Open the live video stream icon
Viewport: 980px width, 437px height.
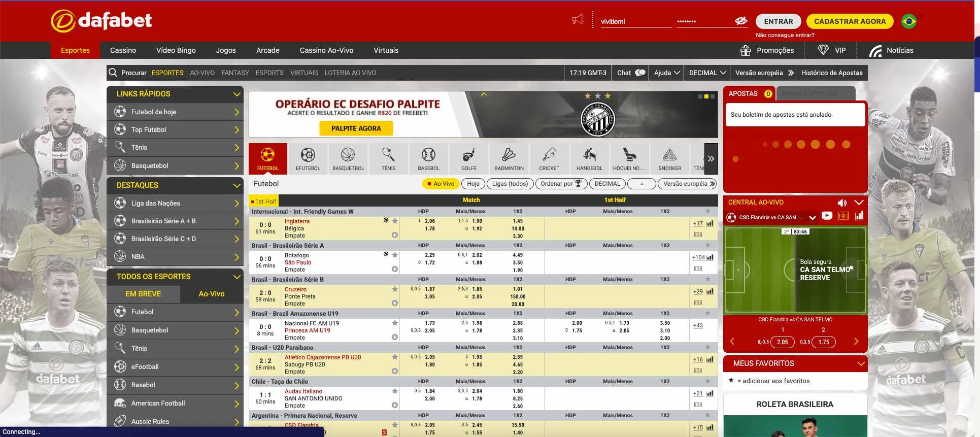coord(827,216)
